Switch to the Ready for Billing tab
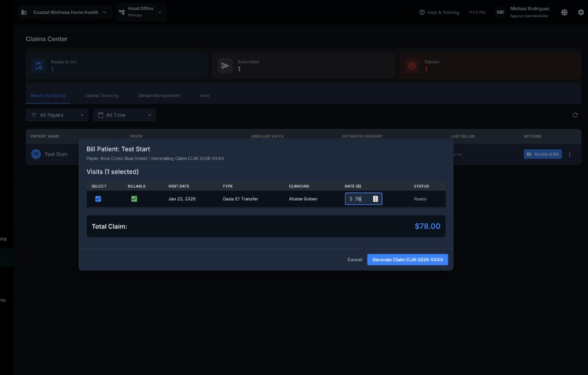 [48, 96]
